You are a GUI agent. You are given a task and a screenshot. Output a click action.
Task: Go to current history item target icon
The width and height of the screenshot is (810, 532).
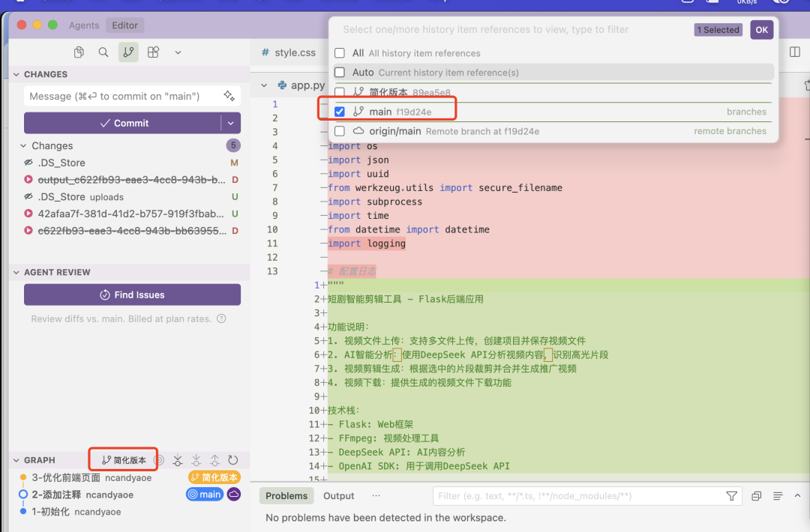tap(159, 460)
